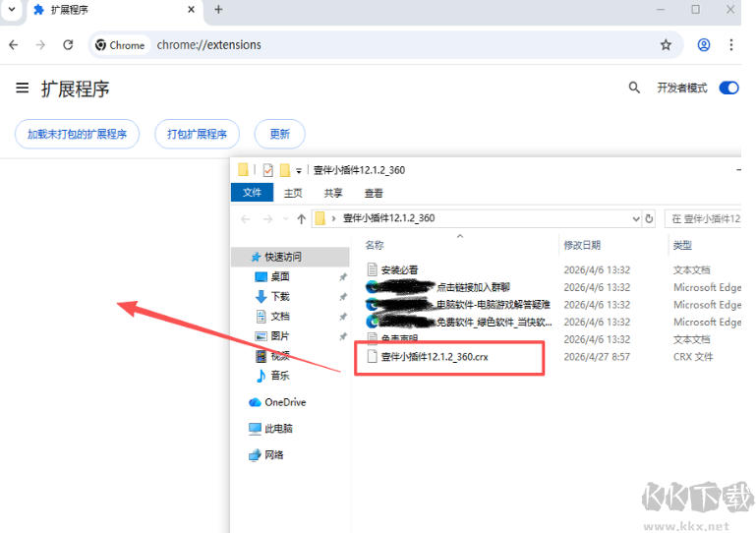The image size is (756, 533).
Task: Select the 扩展程序 browser tab
Action: click(x=113, y=10)
